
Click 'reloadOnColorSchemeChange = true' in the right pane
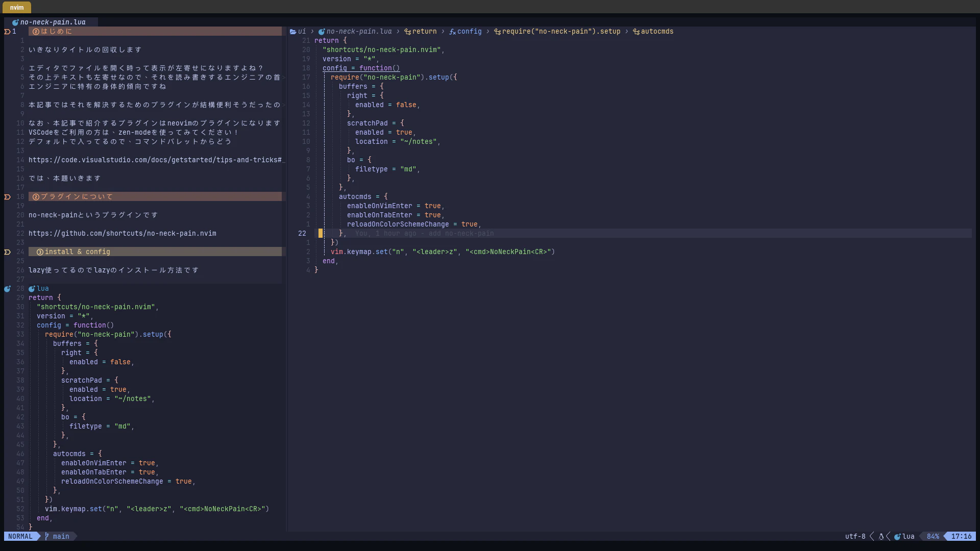click(x=412, y=224)
